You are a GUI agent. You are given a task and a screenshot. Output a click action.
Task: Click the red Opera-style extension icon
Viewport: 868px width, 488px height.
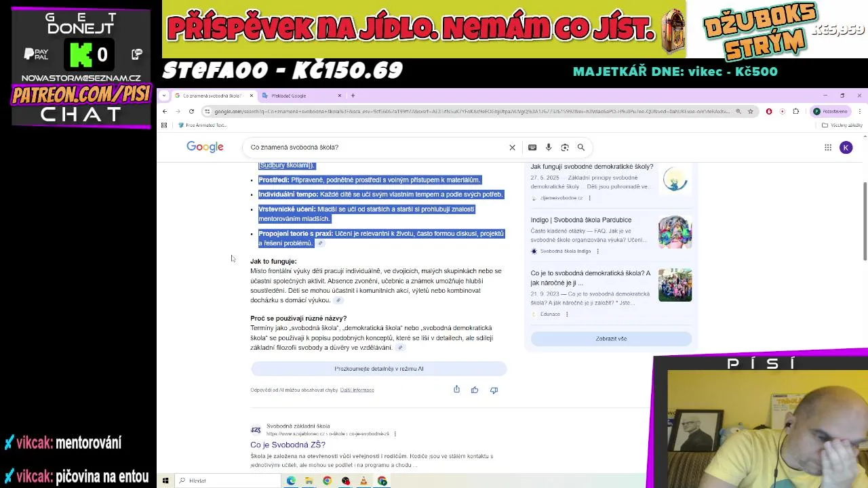[769, 111]
